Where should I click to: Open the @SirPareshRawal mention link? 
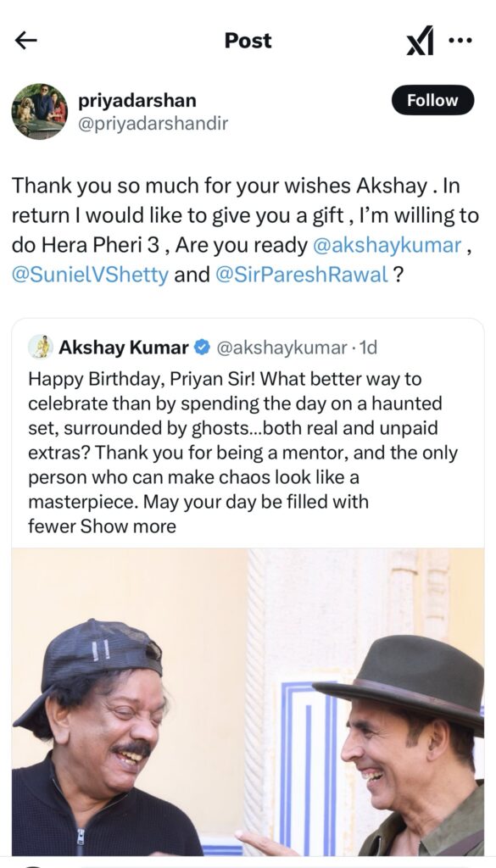click(302, 275)
